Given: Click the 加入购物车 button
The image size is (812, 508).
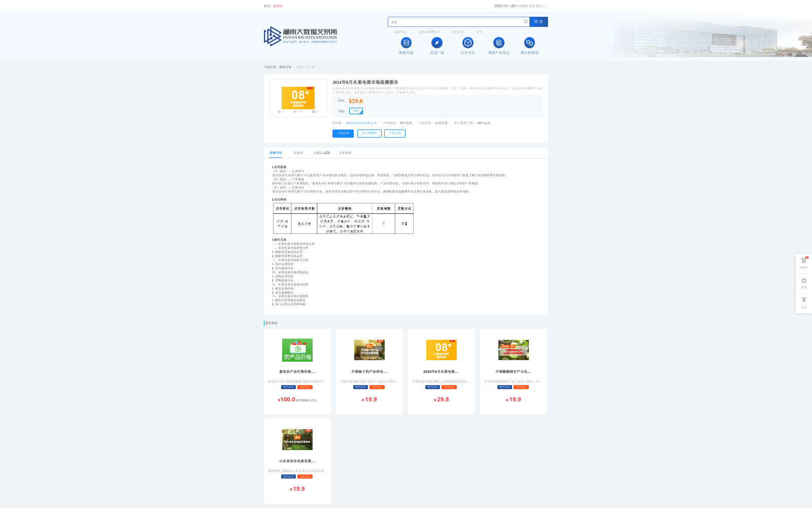Looking at the screenshot, I should point(369,133).
